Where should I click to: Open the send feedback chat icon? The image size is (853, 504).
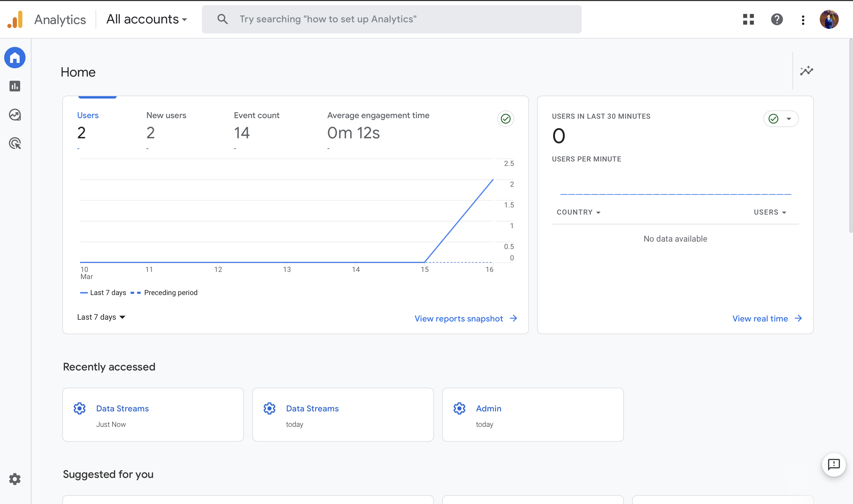pyautogui.click(x=834, y=464)
